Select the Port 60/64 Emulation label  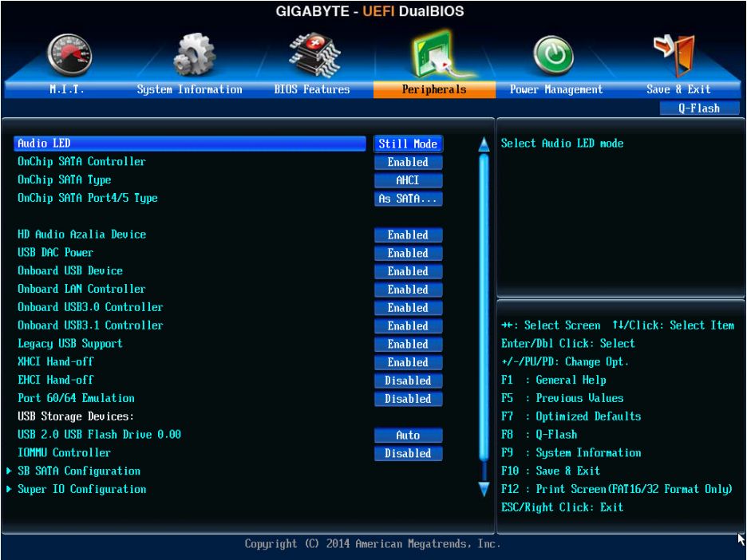(x=77, y=398)
